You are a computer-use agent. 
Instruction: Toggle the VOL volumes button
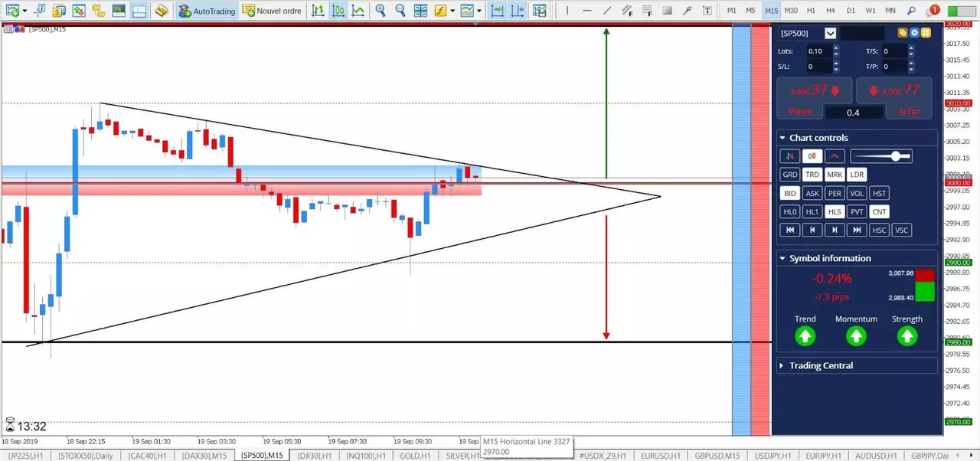coord(857,193)
